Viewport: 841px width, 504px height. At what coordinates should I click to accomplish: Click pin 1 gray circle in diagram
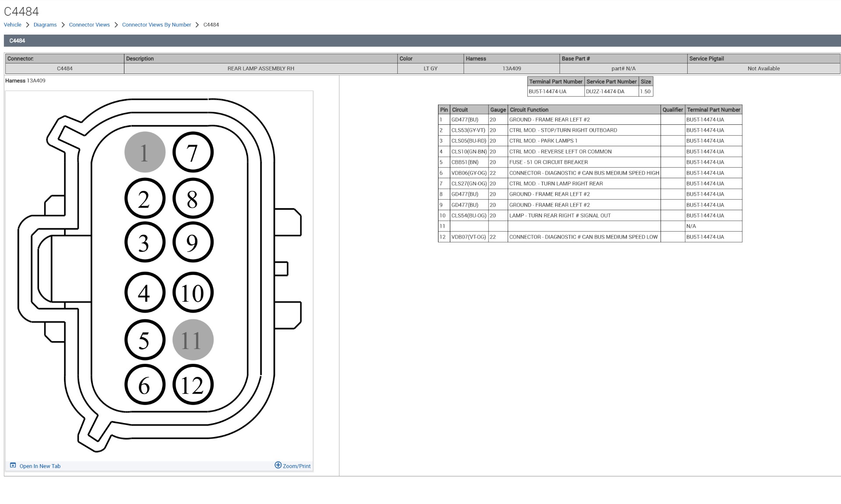coord(145,152)
